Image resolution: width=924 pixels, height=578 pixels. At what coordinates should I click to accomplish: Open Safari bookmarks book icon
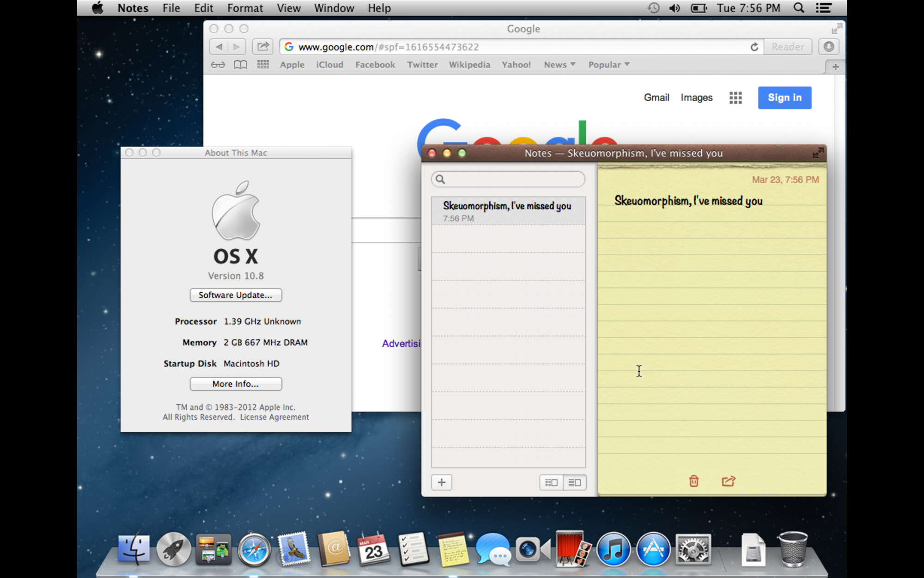[x=240, y=65]
